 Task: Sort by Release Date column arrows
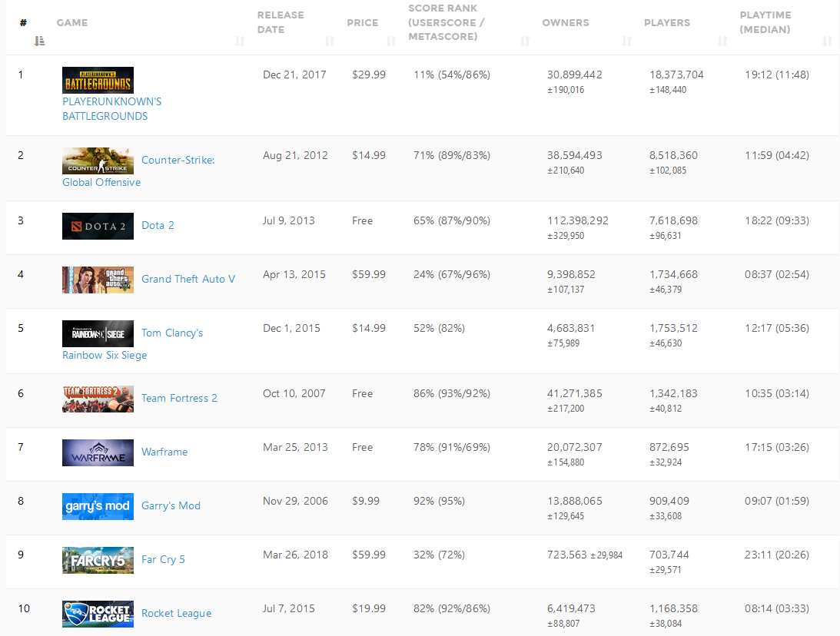pos(330,41)
